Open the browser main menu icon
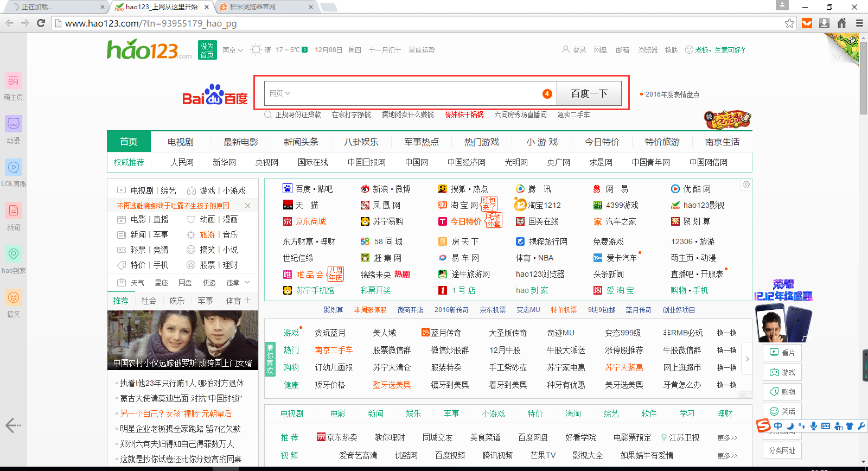The image size is (868, 471). coord(859,23)
